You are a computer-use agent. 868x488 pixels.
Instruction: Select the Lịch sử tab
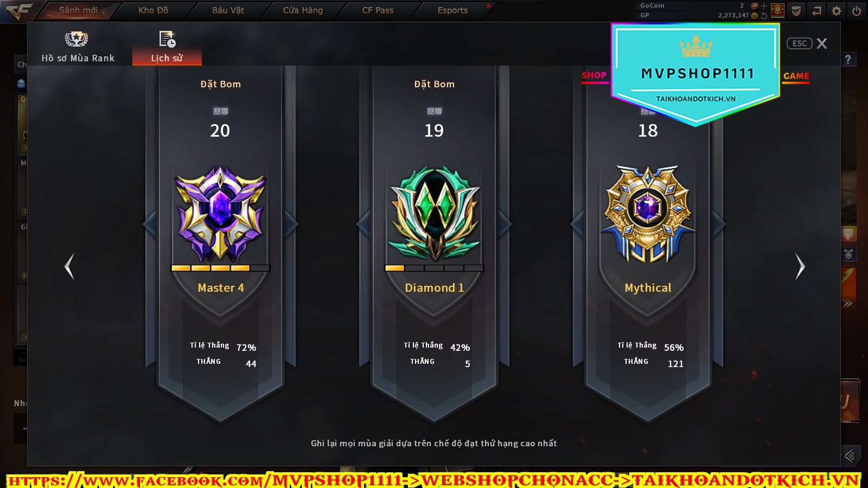167,47
